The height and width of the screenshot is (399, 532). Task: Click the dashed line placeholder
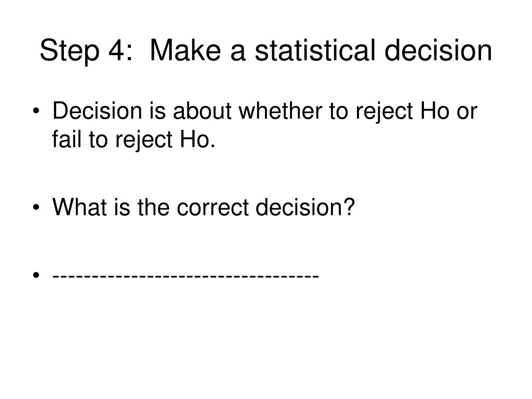point(185,275)
